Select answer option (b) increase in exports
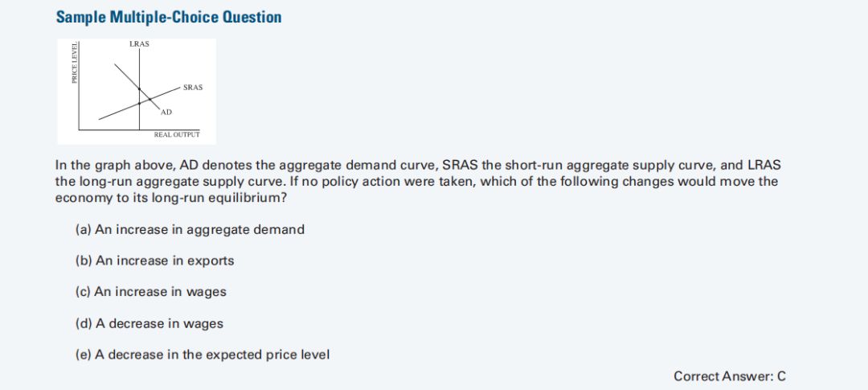 pos(154,261)
